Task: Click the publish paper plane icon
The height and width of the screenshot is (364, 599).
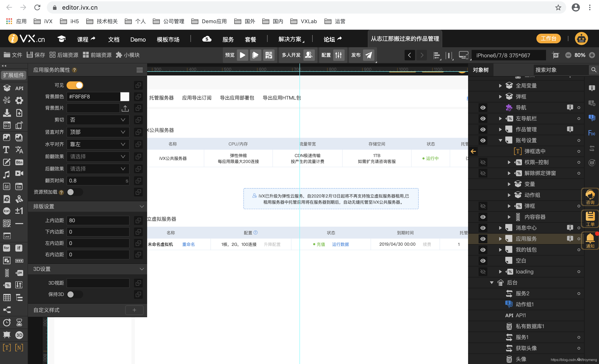Action: point(368,55)
